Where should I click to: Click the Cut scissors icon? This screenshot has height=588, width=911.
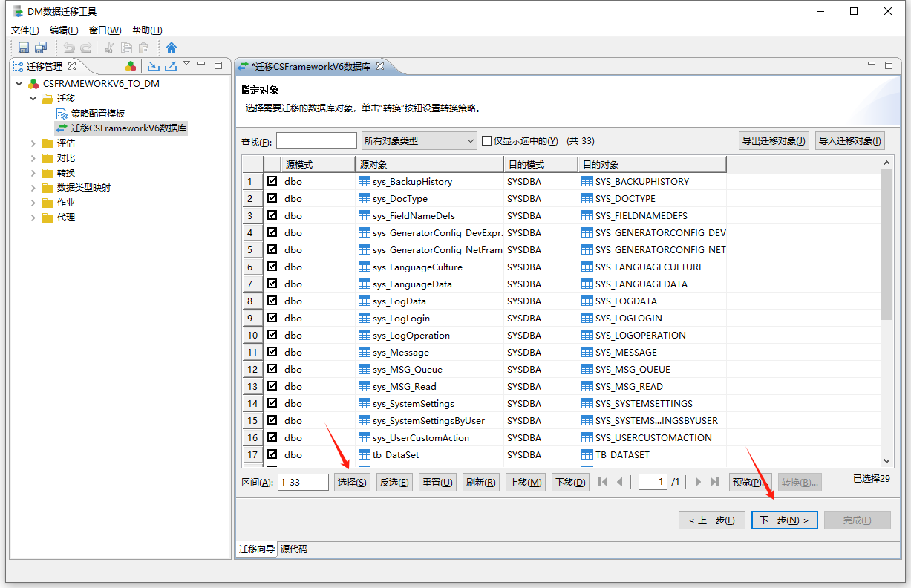pos(109,48)
